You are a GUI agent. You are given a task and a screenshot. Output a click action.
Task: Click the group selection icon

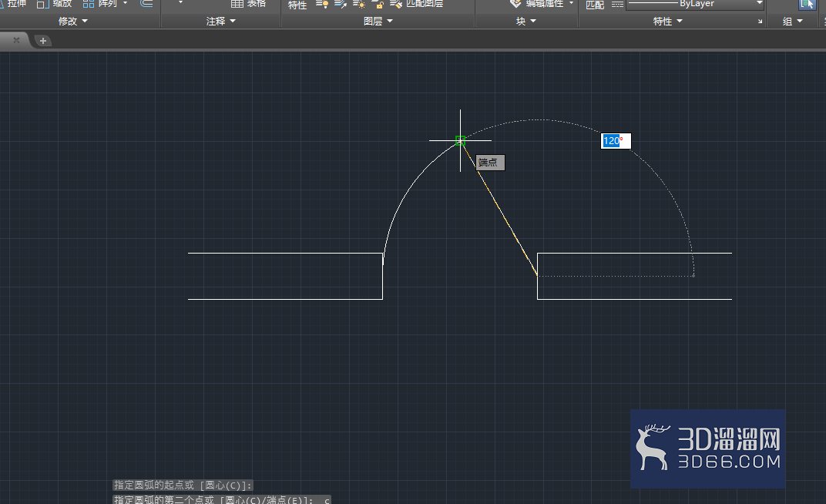pos(807,4)
